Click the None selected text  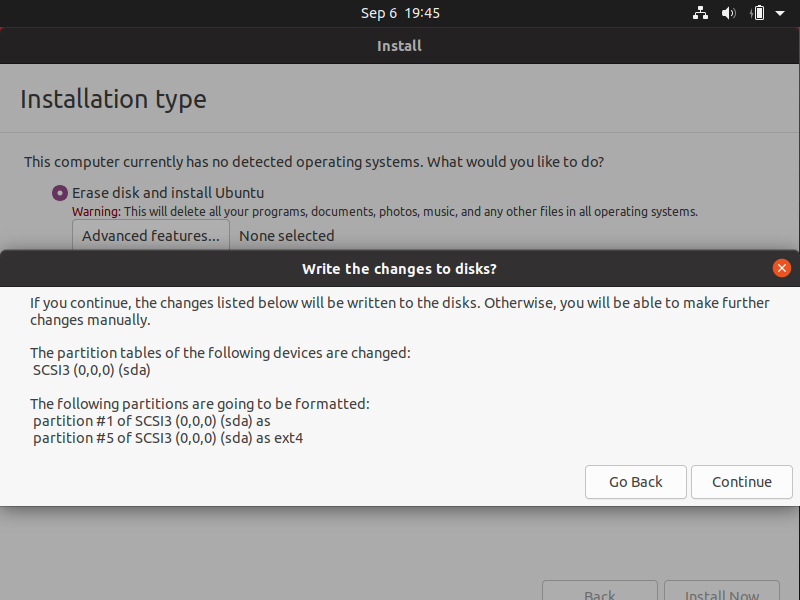(286, 236)
